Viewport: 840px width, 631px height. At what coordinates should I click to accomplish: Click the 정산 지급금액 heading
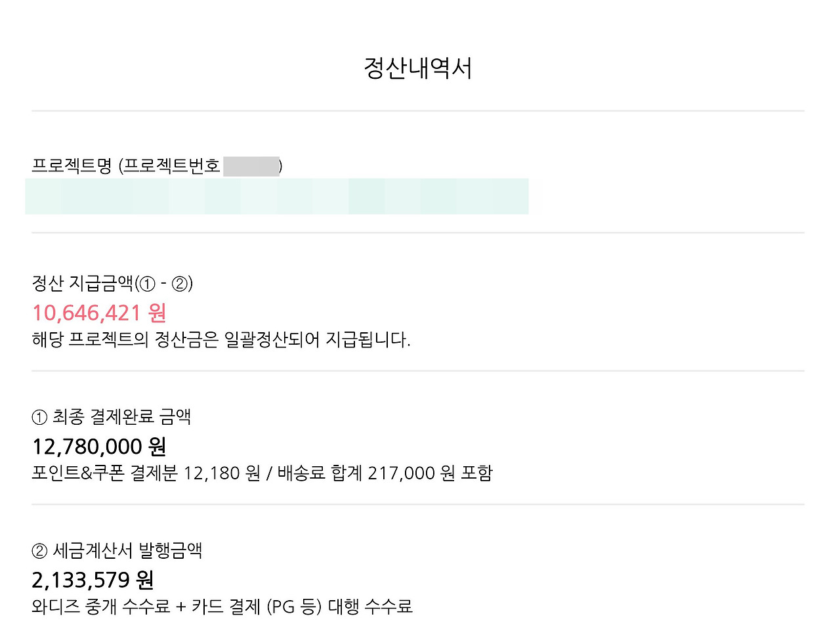(x=82, y=284)
